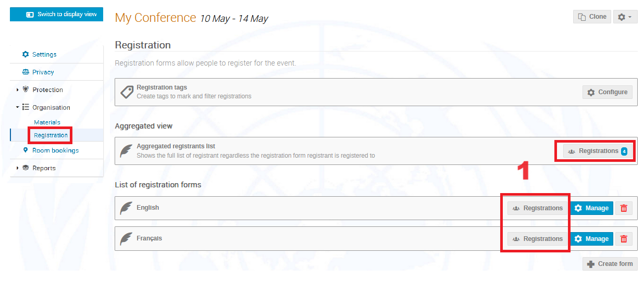Screen dimensions: 644x306
Task: Clone the My Conference event
Action: pos(592,17)
